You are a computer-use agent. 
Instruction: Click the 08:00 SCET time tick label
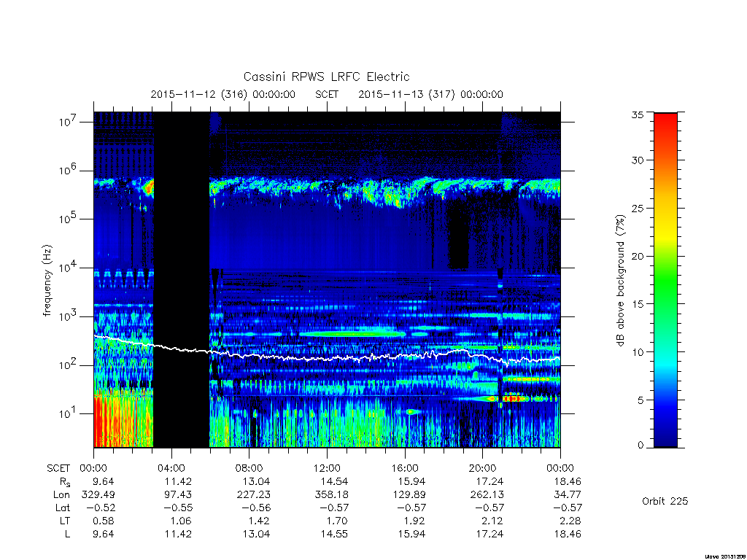pyautogui.click(x=249, y=468)
